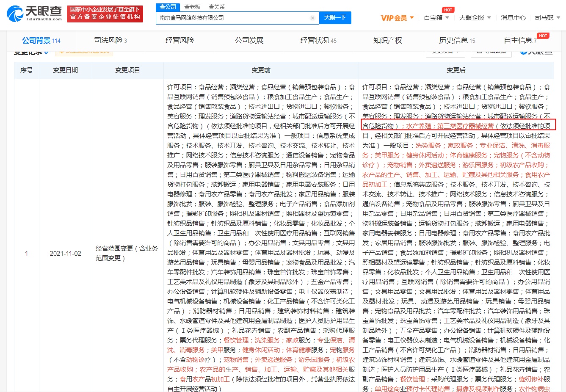
Task: Click the 经营范围变更 change item cell
Action: click(x=127, y=253)
